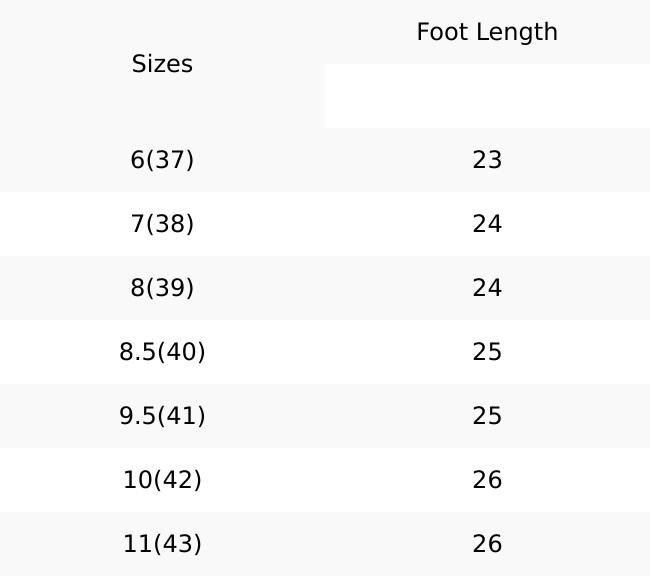Viewport: 650px width, 576px height.
Task: Click the Foot Length column header
Action: tap(487, 32)
